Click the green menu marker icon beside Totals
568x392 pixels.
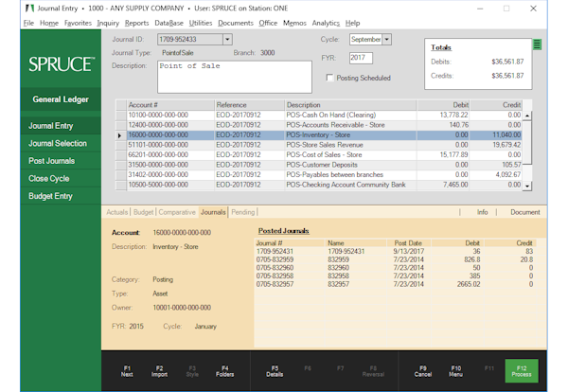coord(537,45)
